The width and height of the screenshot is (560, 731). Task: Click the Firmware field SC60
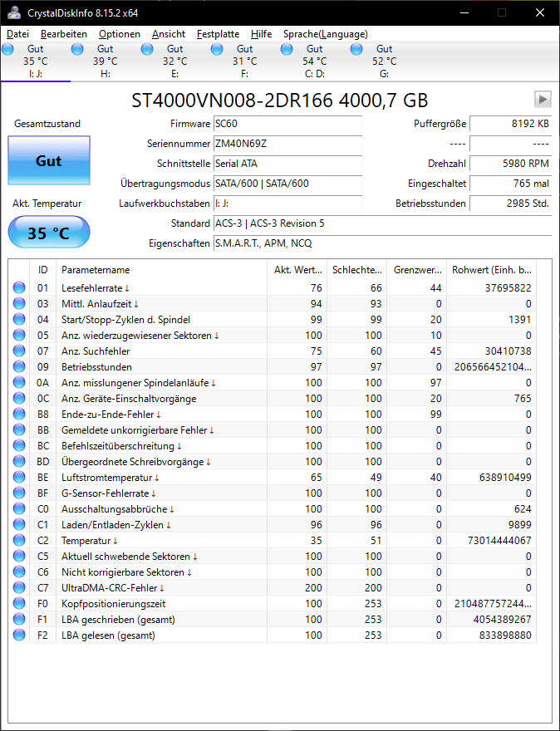coord(287,124)
